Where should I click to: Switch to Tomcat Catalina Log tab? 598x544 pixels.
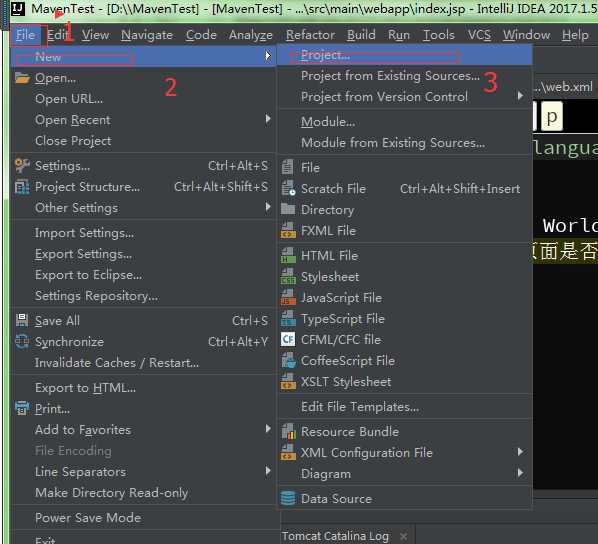pyautogui.click(x=335, y=536)
